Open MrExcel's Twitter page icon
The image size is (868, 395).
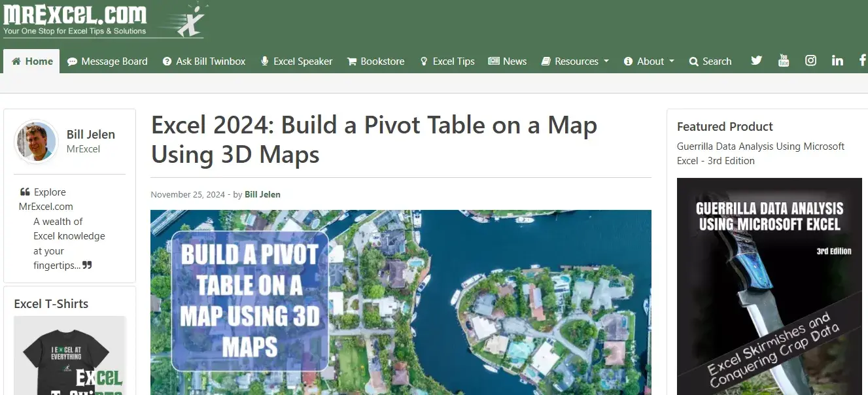[757, 61]
